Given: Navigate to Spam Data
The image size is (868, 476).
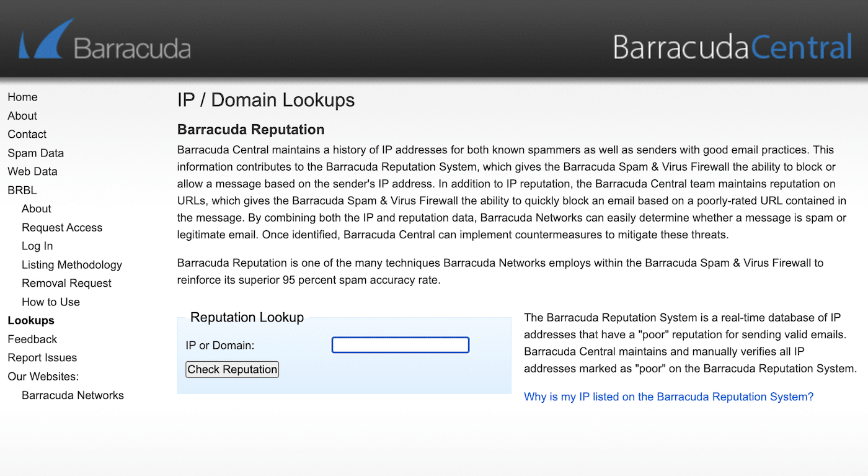Looking at the screenshot, I should (35, 153).
